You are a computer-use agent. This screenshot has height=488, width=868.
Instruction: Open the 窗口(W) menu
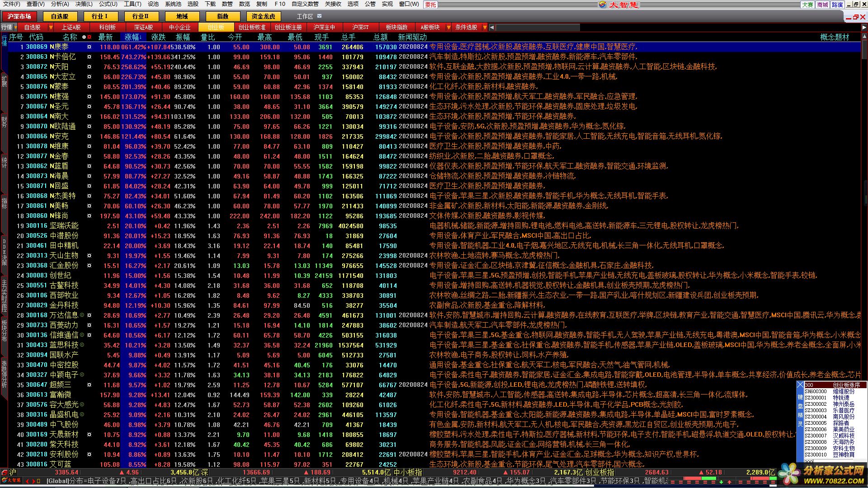point(409,4)
